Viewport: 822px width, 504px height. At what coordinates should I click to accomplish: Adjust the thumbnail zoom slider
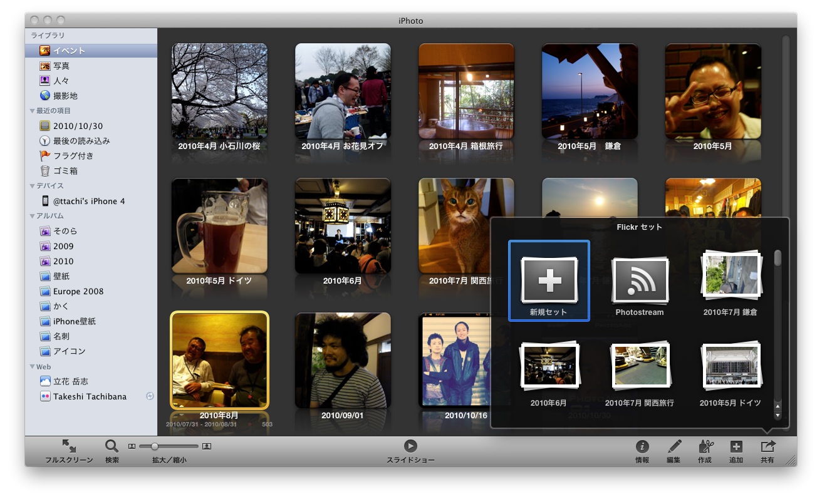(x=154, y=446)
